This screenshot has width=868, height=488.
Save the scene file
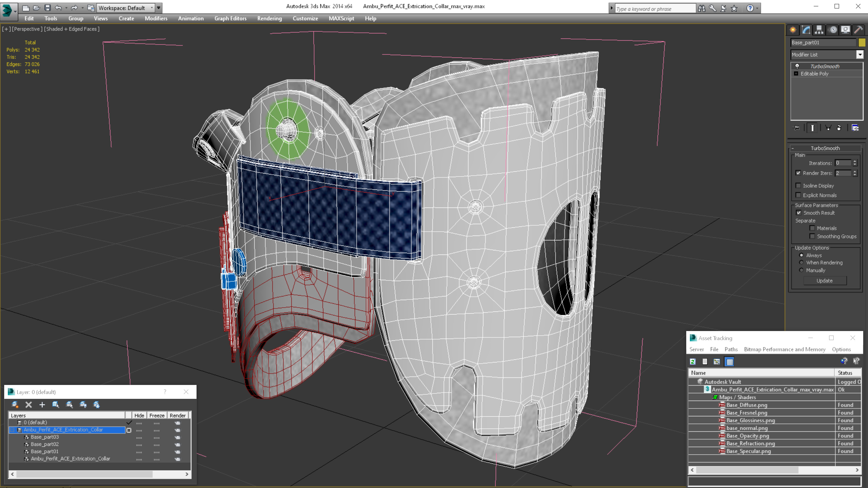coord(48,8)
